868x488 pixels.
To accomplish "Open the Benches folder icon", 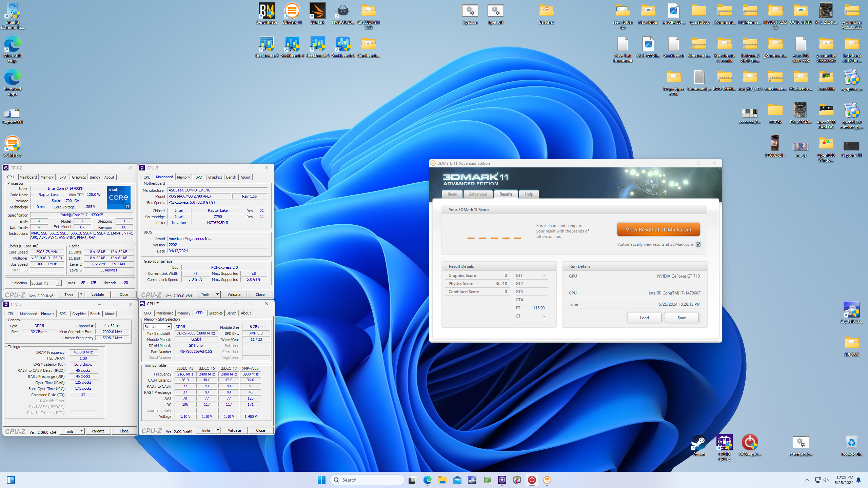I will (546, 14).
